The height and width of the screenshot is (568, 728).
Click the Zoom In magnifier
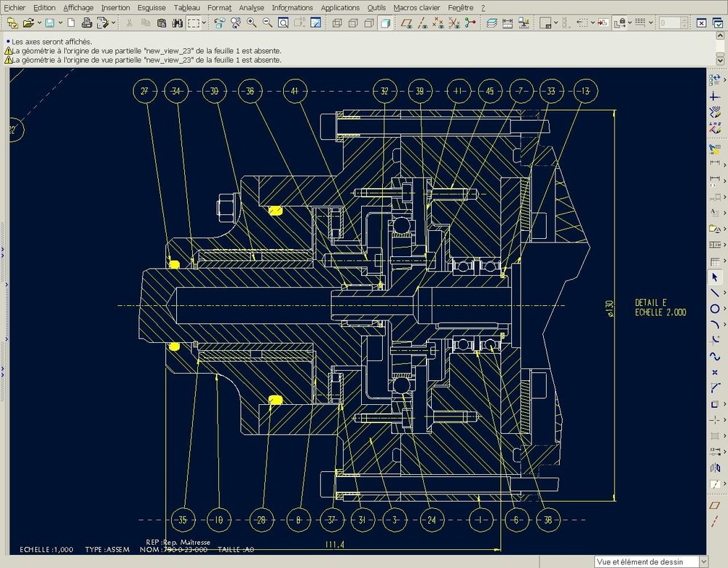(x=252, y=23)
